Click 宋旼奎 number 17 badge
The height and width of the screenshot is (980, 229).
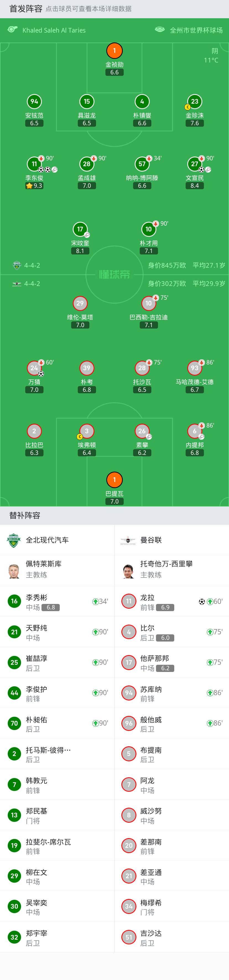click(80, 229)
